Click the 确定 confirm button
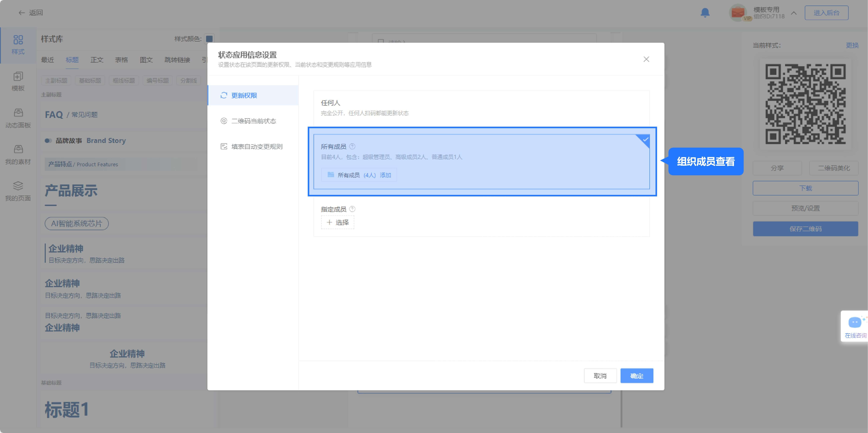Viewport: 868px width, 433px height. [x=637, y=376]
